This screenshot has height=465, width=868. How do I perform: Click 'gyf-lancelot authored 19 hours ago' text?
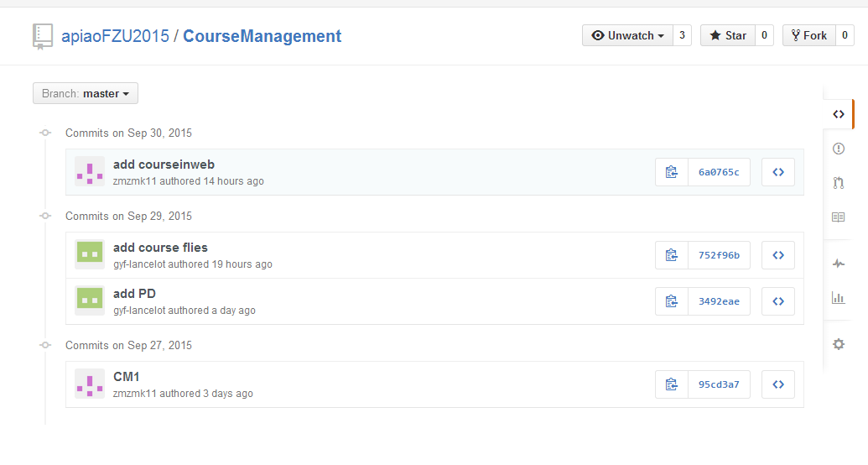[x=193, y=264]
